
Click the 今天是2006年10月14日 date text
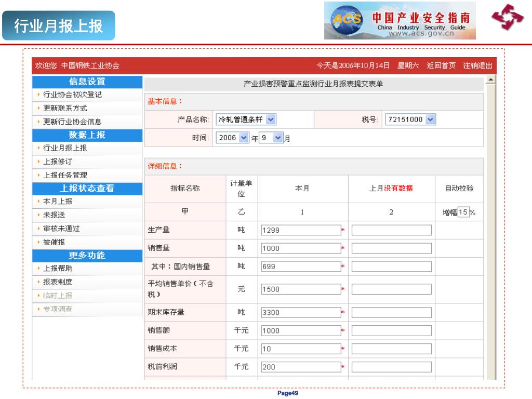(x=353, y=65)
